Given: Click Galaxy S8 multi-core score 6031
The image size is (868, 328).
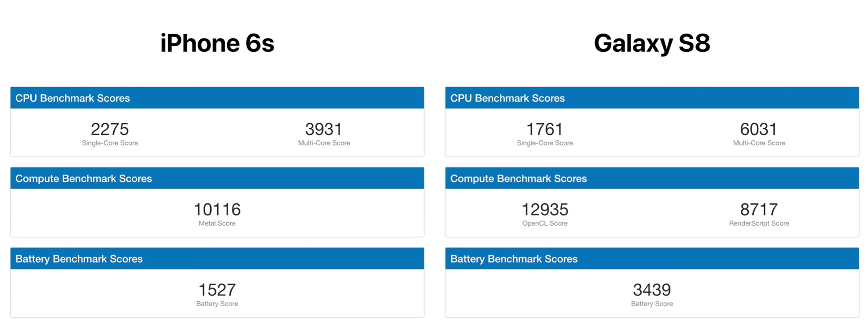Looking at the screenshot, I should 759,129.
